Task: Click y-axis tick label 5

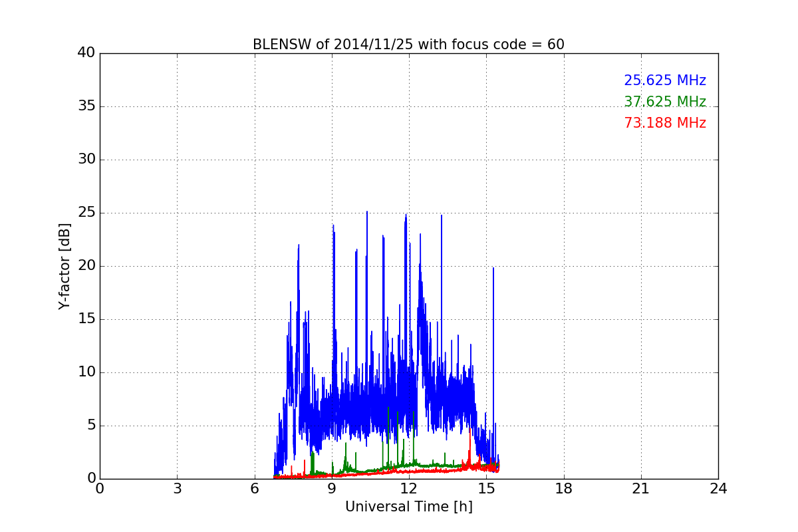Action: pos(90,426)
